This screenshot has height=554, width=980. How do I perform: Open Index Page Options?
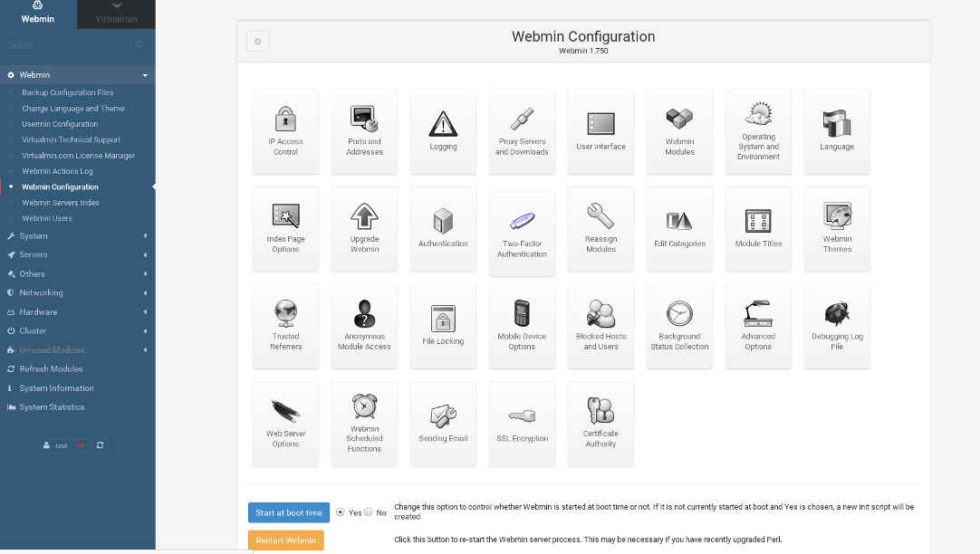pyautogui.click(x=285, y=229)
